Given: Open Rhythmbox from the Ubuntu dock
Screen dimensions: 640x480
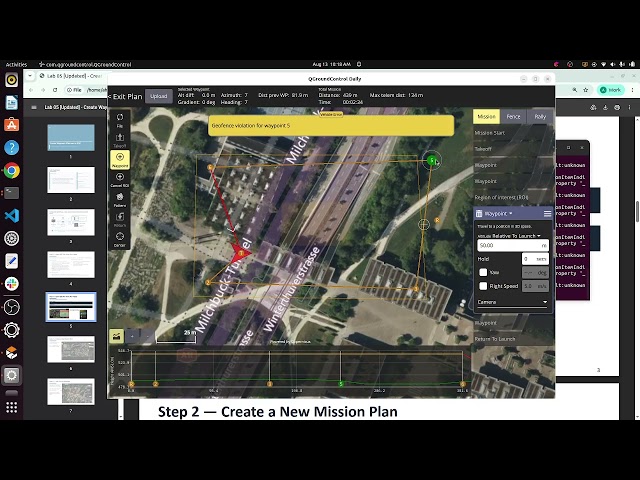Looking at the screenshot, I should tap(11, 80).
